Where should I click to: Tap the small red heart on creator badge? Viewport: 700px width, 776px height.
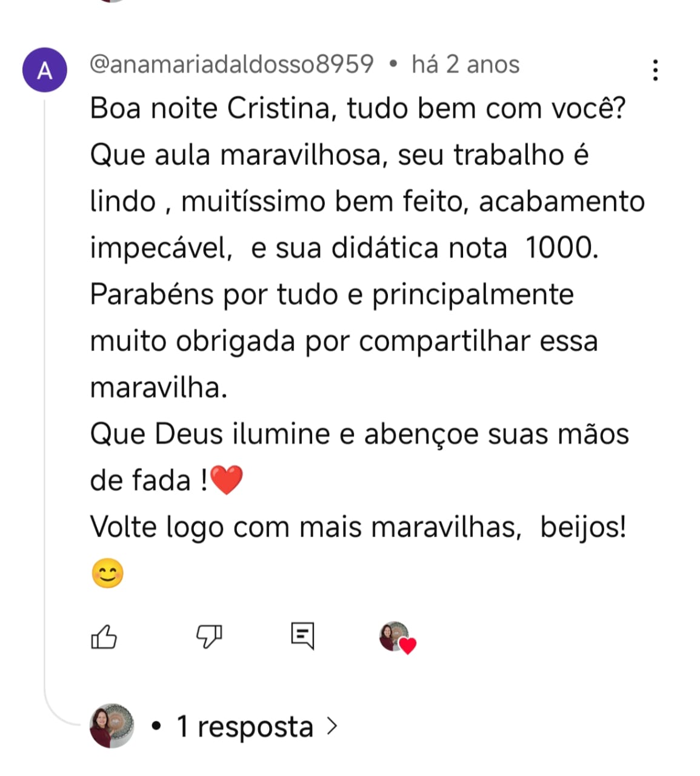(408, 646)
